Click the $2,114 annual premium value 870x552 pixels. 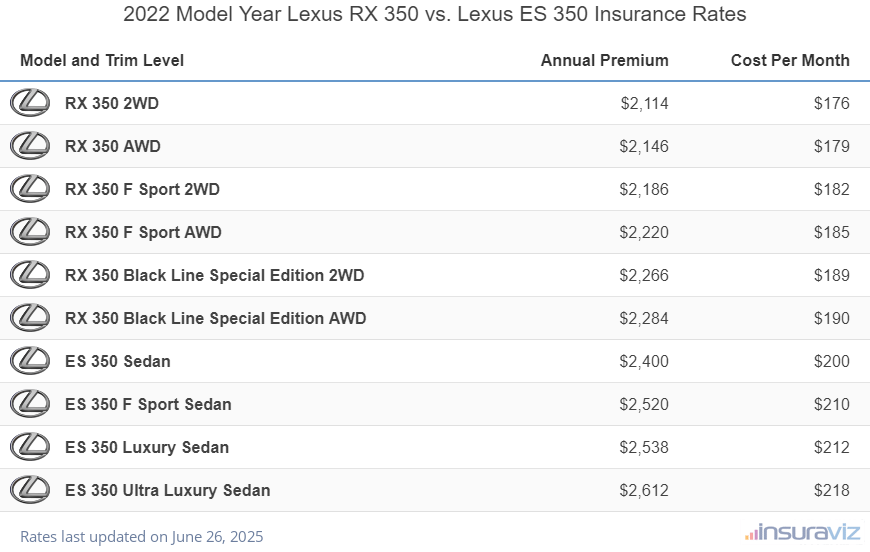[645, 103]
